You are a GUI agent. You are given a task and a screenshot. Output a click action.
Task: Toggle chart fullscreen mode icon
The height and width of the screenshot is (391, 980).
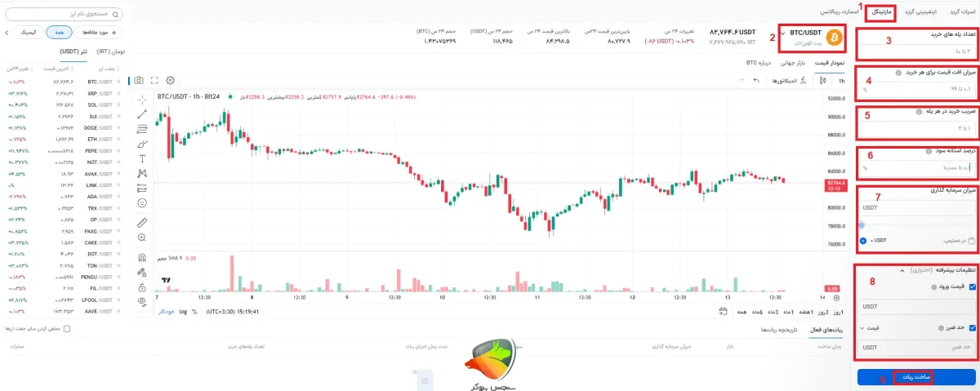(x=154, y=81)
